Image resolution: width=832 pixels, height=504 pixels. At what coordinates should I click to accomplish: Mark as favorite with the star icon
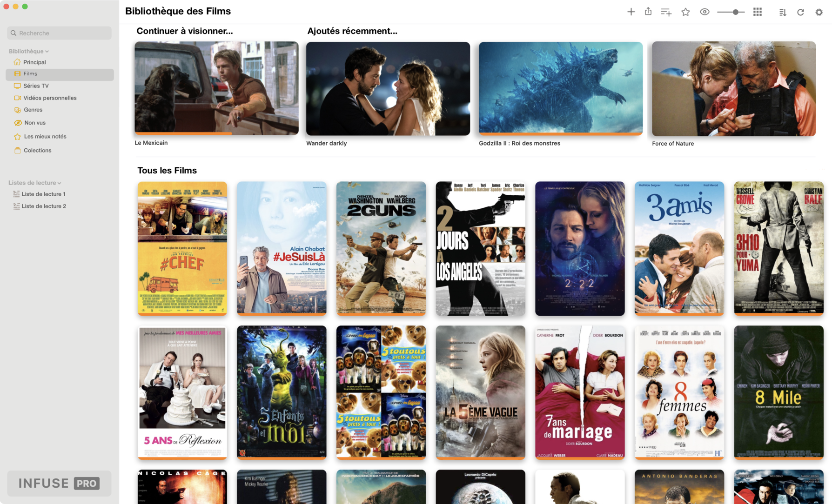pyautogui.click(x=685, y=12)
